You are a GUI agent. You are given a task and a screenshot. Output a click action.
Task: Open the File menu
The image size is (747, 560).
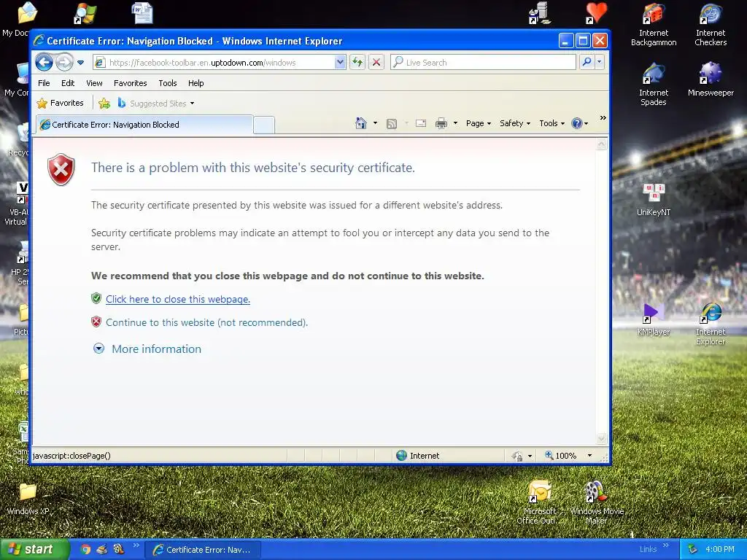click(x=44, y=83)
